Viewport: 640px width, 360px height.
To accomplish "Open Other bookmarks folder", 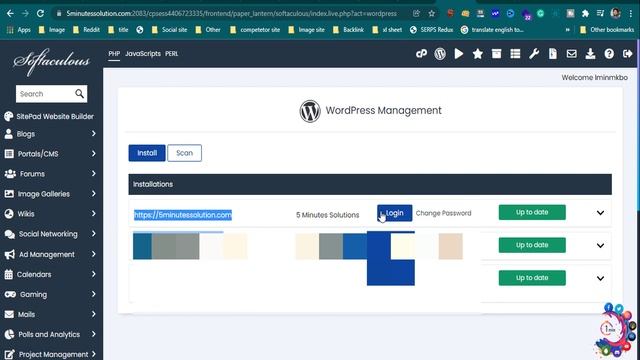I will pos(607,30).
